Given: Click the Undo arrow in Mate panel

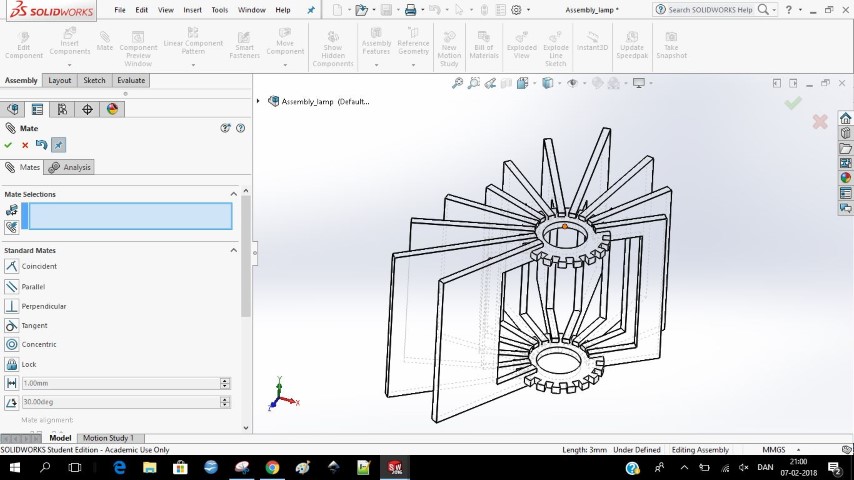Looking at the screenshot, I should pos(41,144).
